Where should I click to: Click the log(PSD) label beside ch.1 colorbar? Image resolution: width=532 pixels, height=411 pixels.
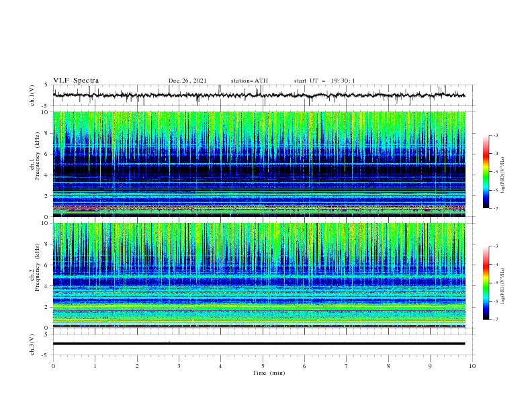pos(502,175)
